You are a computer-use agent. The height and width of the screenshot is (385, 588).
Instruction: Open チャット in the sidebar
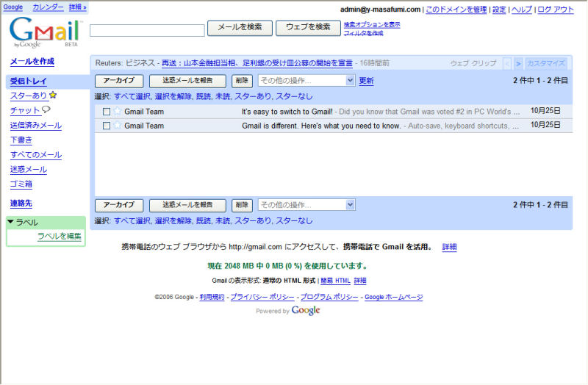point(25,110)
